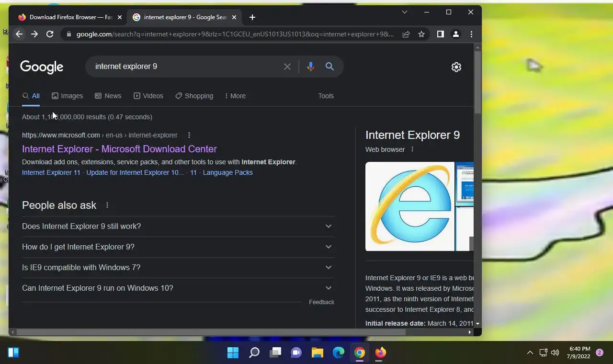Share this page icon in address bar
The image size is (613, 364).
tap(406, 34)
